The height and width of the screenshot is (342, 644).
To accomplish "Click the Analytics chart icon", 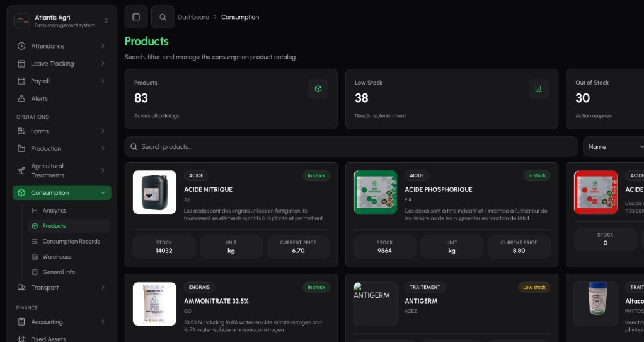I will point(35,211).
